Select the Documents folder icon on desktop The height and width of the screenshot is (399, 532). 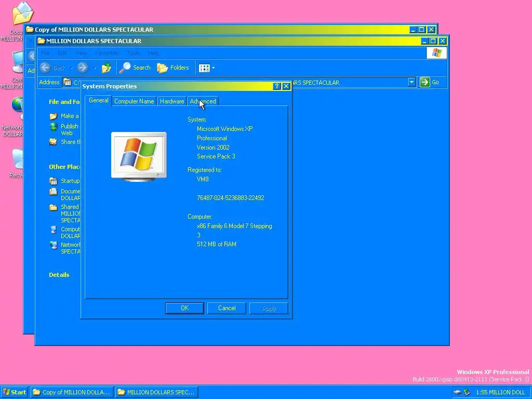tap(22, 13)
